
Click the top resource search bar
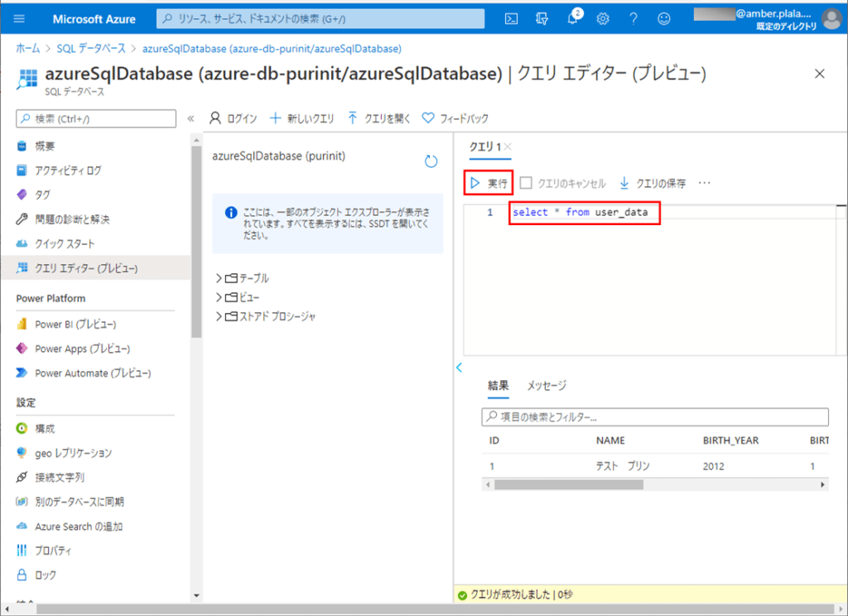320,19
